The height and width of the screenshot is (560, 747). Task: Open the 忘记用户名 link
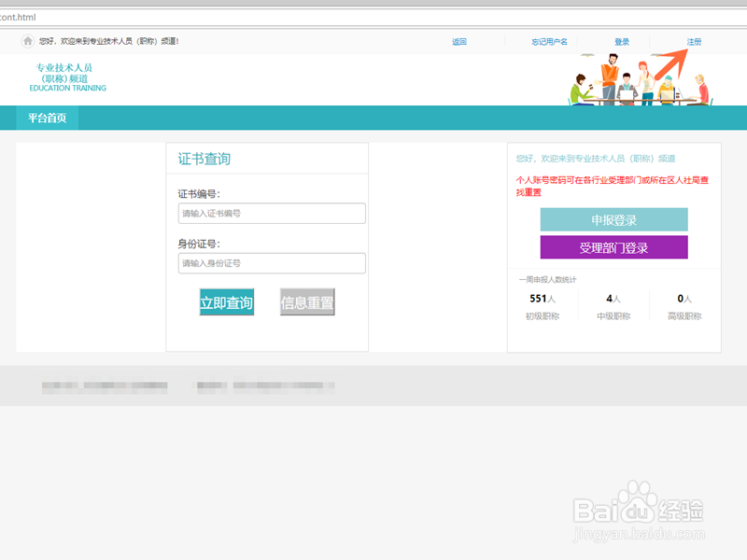549,42
